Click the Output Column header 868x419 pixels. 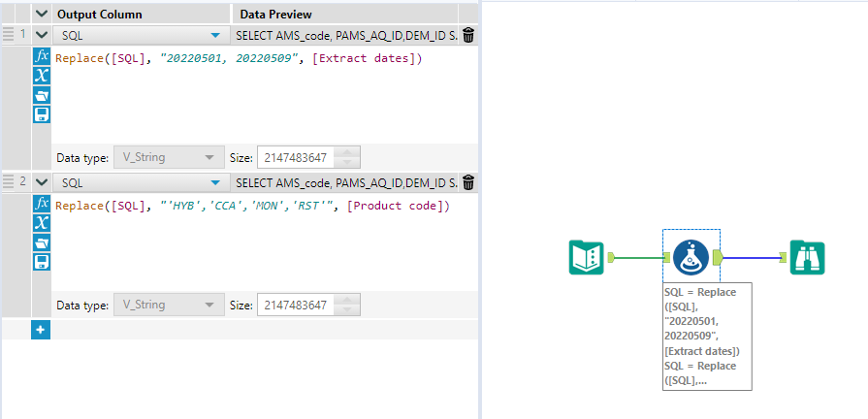[100, 15]
